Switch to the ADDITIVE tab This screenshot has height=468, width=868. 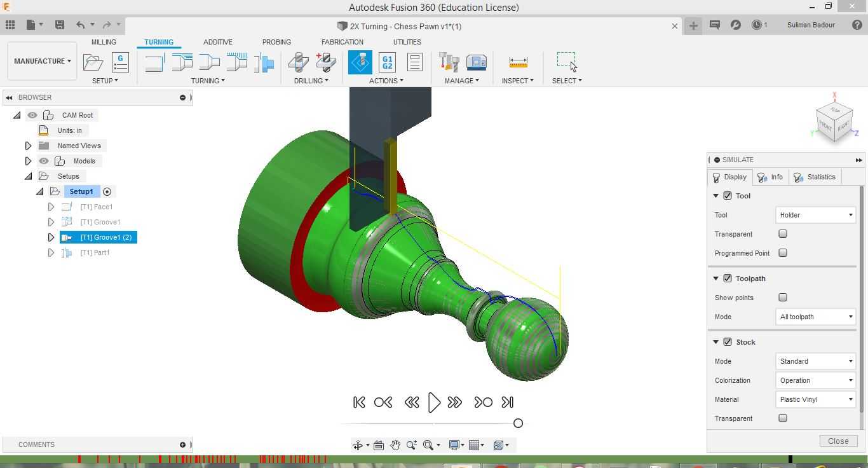point(218,42)
